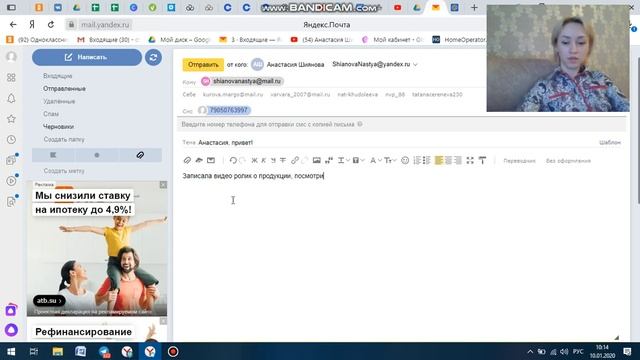Add suggested recipient kurova.margo@mail.ru
The height and width of the screenshot is (360, 640).
[x=233, y=94]
